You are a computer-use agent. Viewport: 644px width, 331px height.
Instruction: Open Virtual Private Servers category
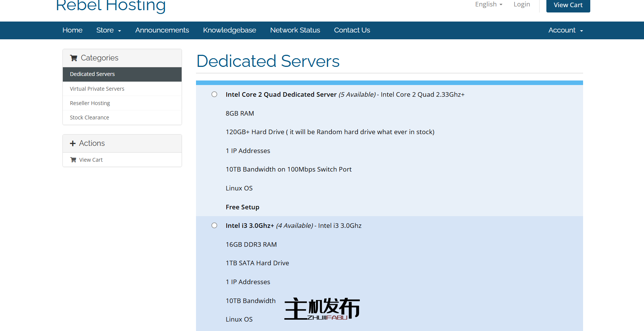pos(122,89)
